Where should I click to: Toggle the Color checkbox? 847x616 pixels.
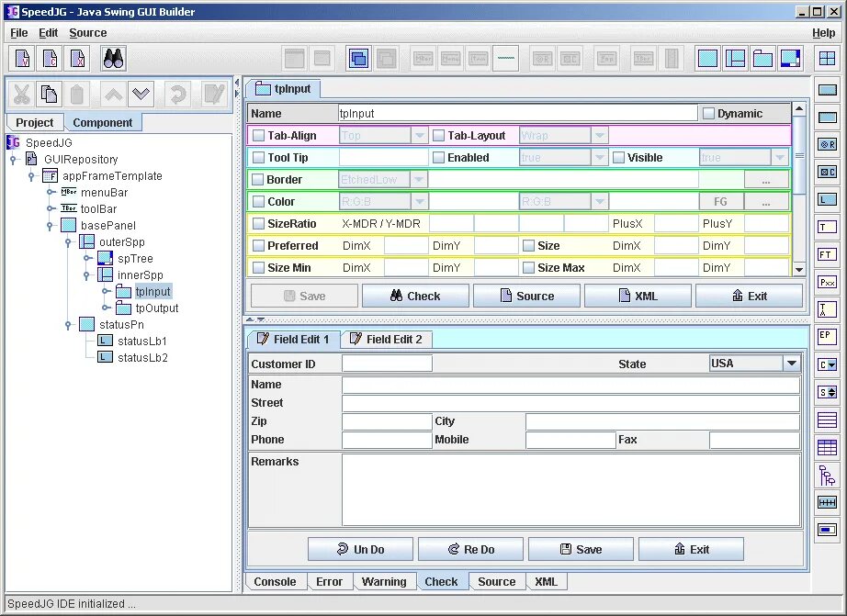[259, 202]
